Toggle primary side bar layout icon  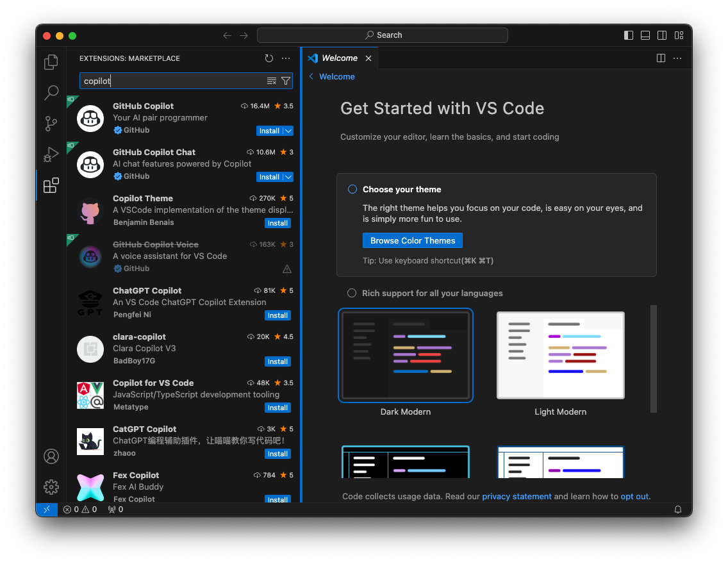point(629,35)
